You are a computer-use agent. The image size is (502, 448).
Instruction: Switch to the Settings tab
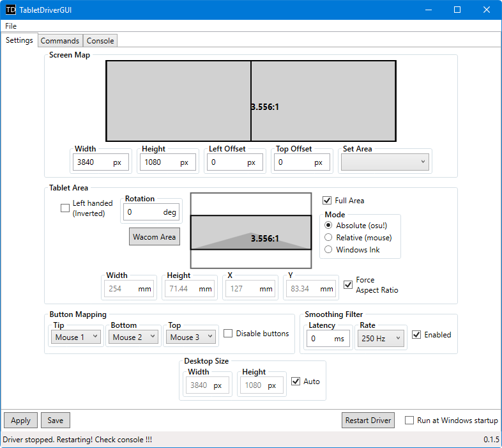[19, 40]
